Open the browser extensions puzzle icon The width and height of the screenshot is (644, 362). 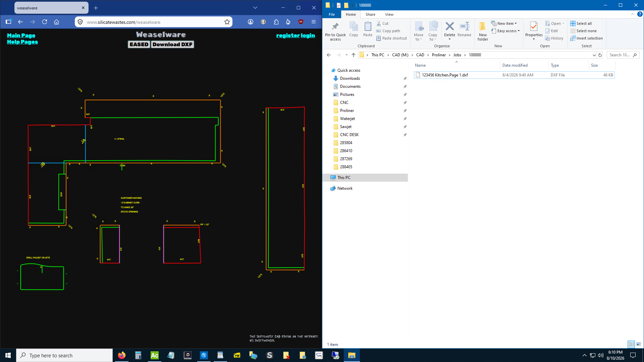(x=276, y=22)
